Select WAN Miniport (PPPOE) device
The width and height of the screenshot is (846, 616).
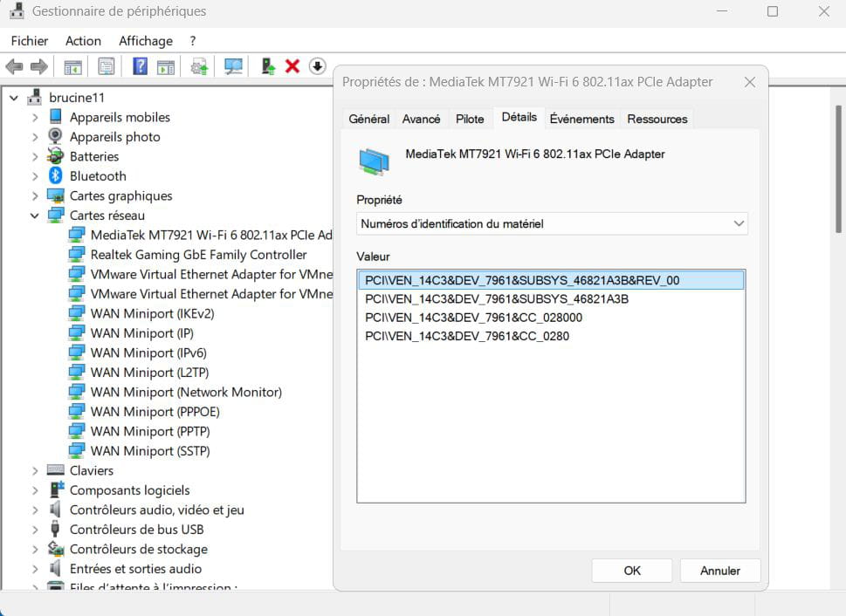[155, 412]
